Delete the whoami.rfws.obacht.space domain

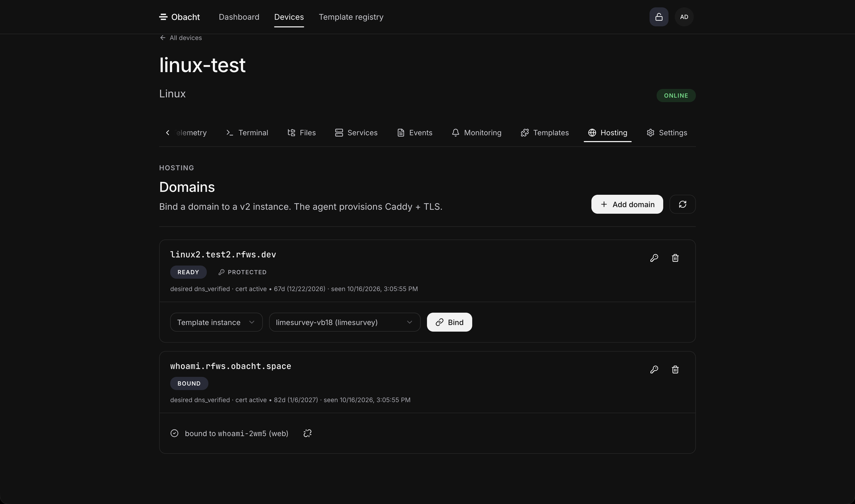coord(675,370)
